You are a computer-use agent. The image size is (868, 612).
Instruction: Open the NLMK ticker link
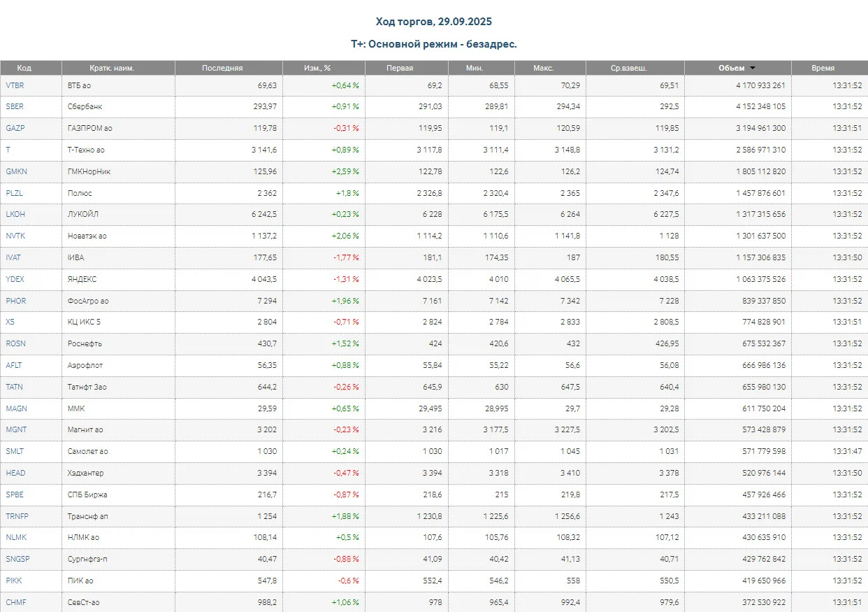(x=15, y=538)
